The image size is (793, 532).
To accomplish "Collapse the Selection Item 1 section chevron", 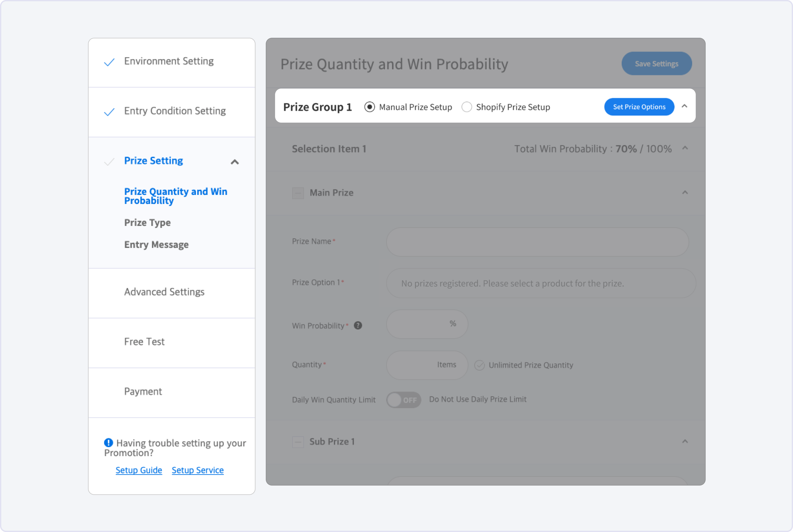I will (685, 148).
